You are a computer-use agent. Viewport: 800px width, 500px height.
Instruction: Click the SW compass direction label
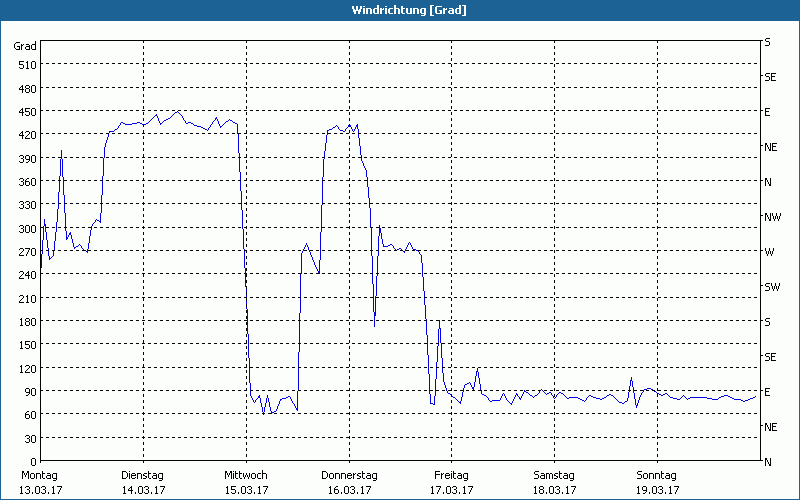pyautogui.click(x=771, y=287)
